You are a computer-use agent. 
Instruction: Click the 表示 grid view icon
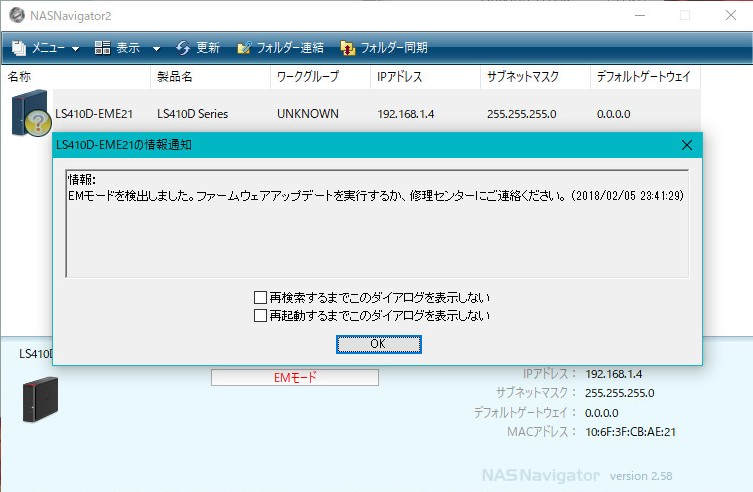102,48
